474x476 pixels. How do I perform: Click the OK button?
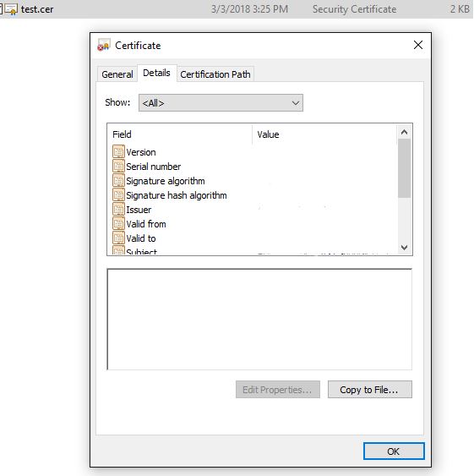(394, 451)
